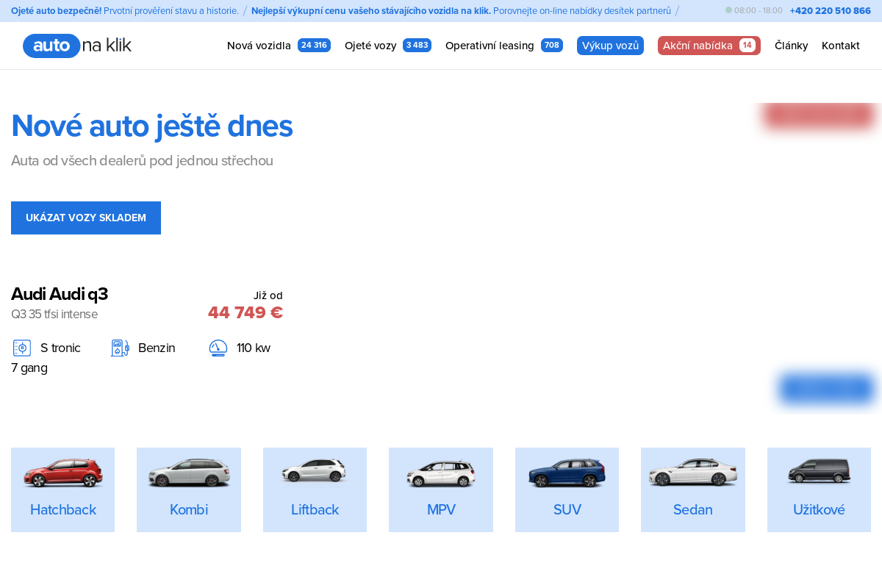Select the SUV category thumbnail
The height and width of the screenshot is (588, 882).
[567, 490]
